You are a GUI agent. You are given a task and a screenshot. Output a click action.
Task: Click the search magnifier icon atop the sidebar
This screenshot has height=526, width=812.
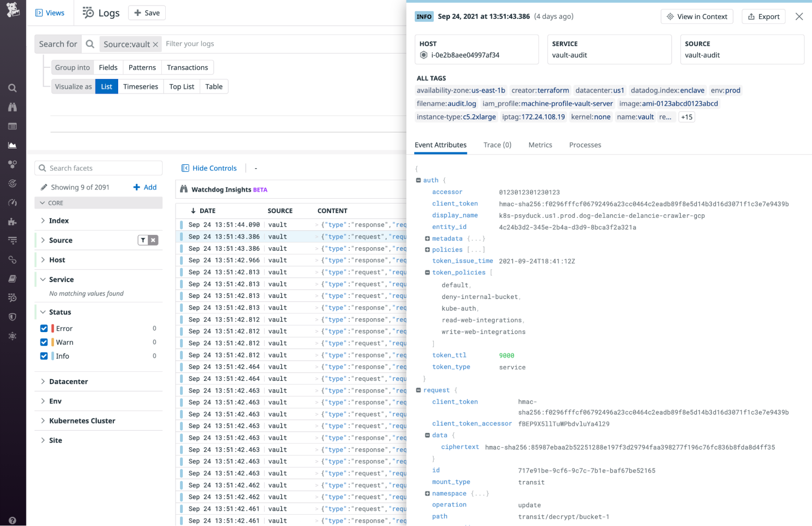12,88
